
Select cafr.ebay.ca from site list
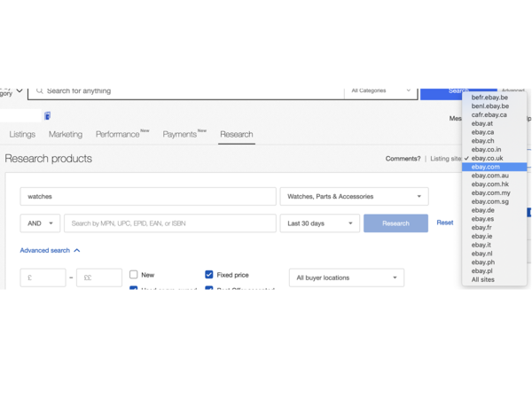tap(495, 114)
